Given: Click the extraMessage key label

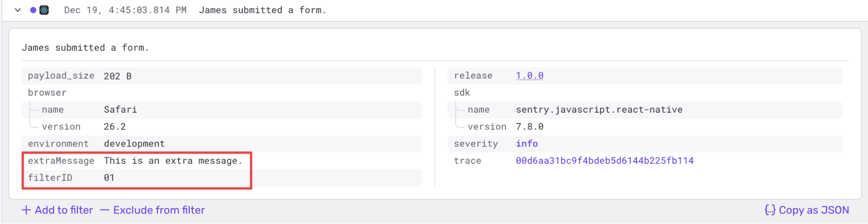Looking at the screenshot, I should tap(61, 161).
